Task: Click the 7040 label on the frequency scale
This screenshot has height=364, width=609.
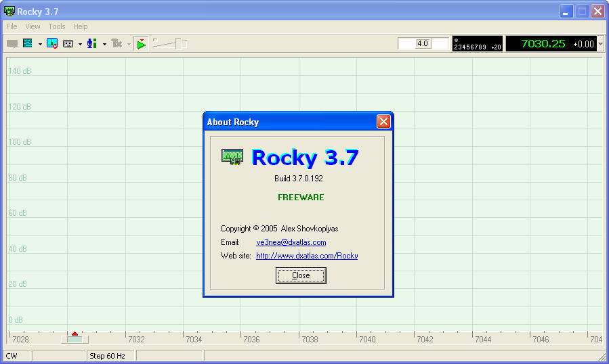Action: click(367, 340)
